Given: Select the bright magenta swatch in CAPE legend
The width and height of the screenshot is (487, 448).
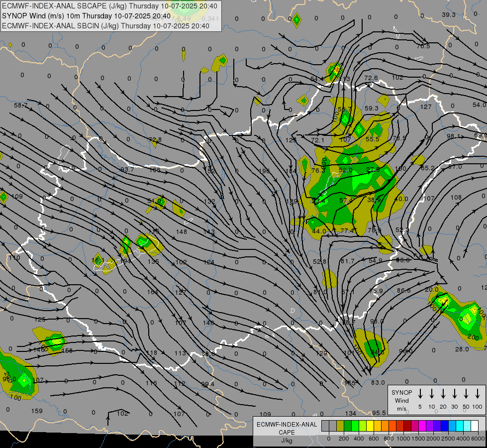Looking at the screenshot, I should [x=422, y=426].
